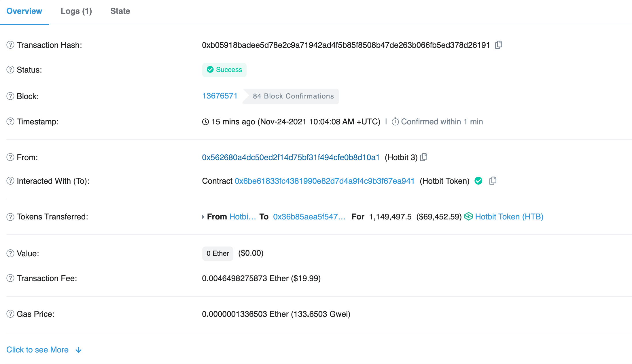Click the 0 Ether value badge

coord(217,253)
